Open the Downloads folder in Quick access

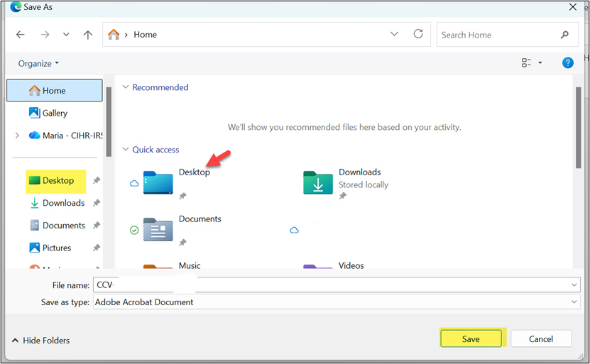[x=318, y=182]
